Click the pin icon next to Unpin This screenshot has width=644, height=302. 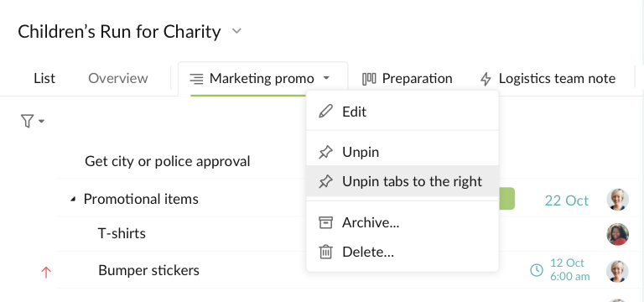coord(325,152)
